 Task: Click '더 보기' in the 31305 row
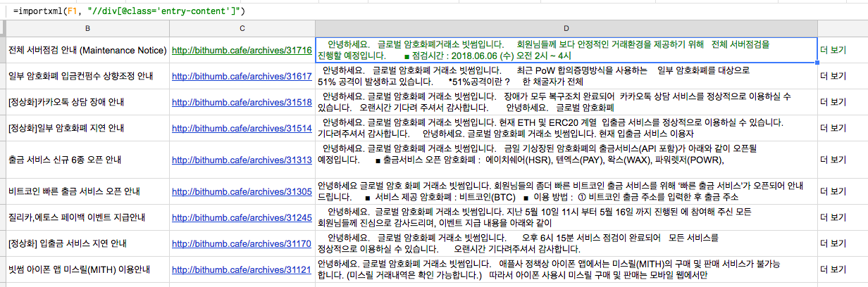(x=833, y=191)
